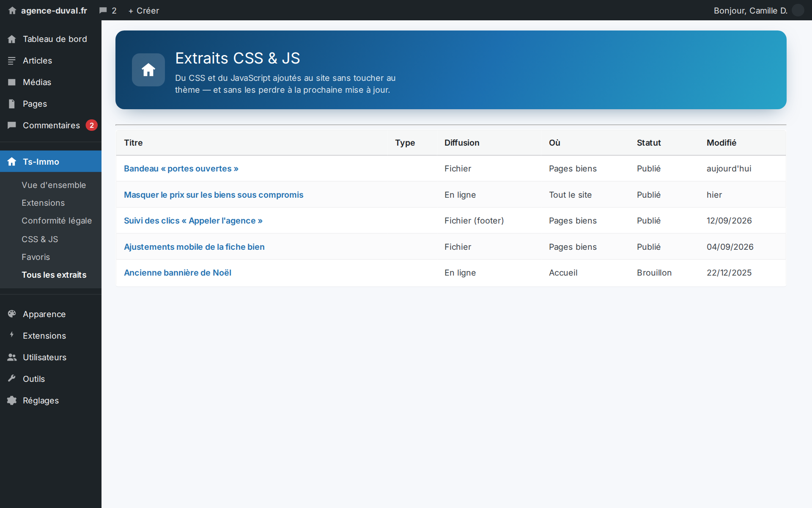Open the Créer menu in the top bar

point(144,11)
